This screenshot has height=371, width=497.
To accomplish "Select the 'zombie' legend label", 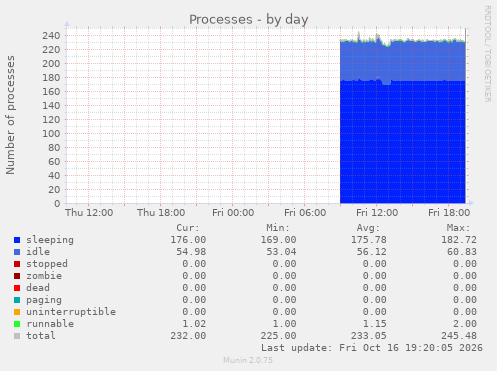I will point(44,276).
